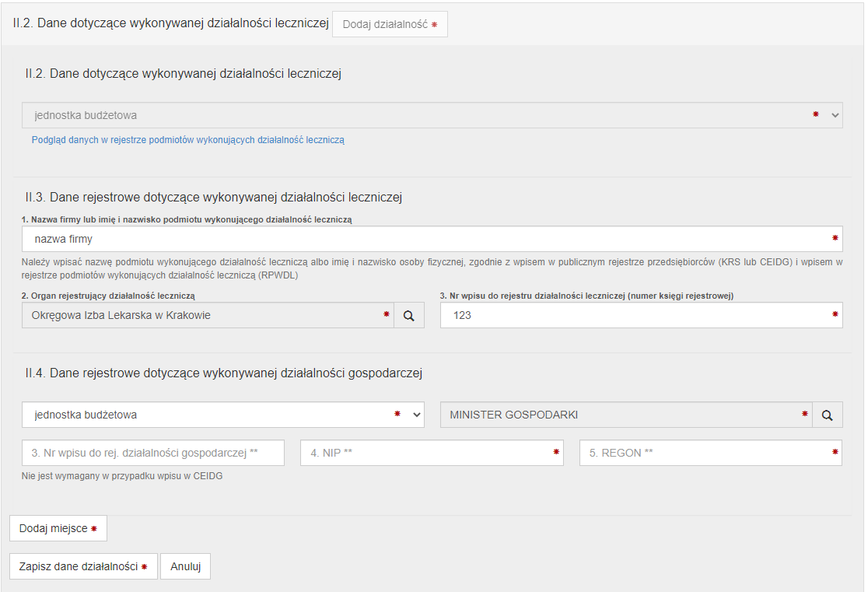This screenshot has height=592, width=868.
Task: Click the magnifier icon next to MINISTER GOSPODARKI
Action: coord(828,415)
